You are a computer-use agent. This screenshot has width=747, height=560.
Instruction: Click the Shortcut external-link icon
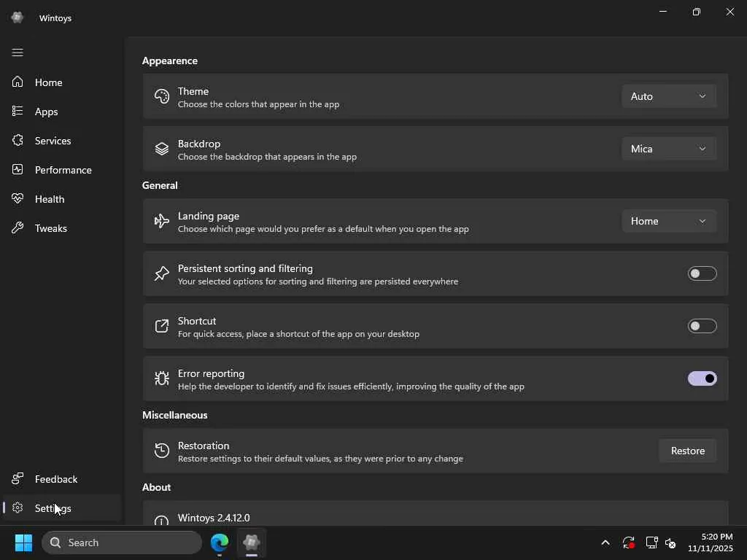[x=161, y=326]
